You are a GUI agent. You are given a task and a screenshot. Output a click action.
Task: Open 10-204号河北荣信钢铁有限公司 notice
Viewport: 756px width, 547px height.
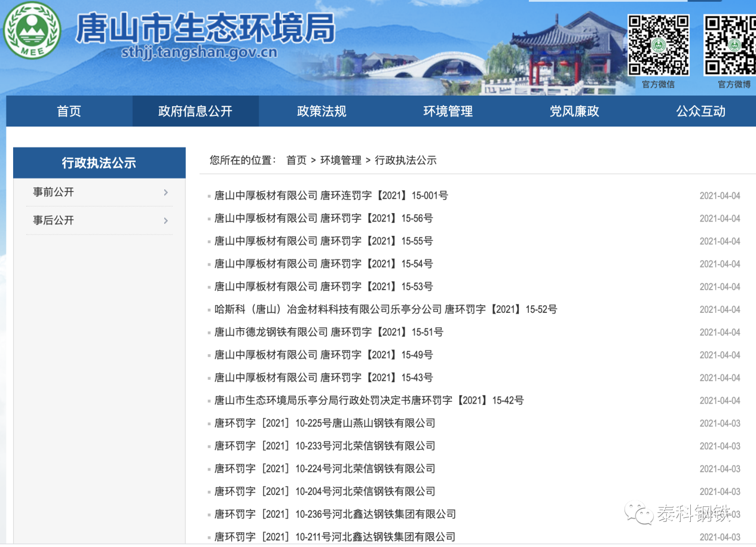[x=325, y=491]
